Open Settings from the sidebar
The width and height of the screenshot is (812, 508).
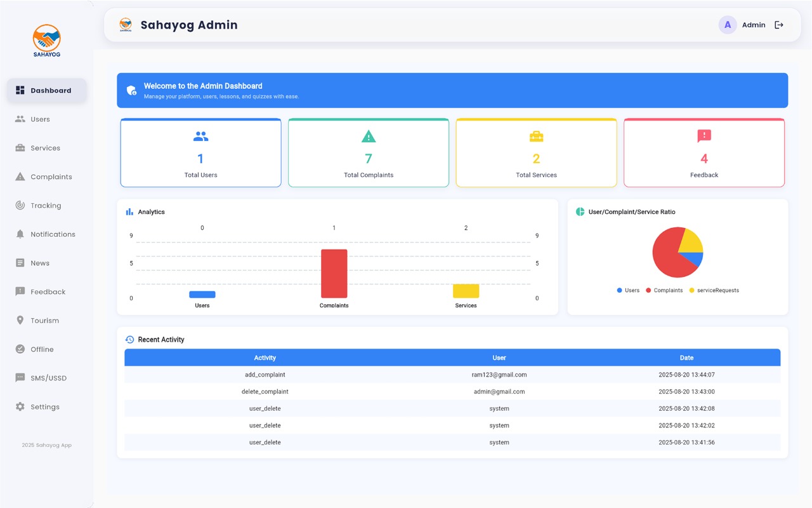pos(44,406)
